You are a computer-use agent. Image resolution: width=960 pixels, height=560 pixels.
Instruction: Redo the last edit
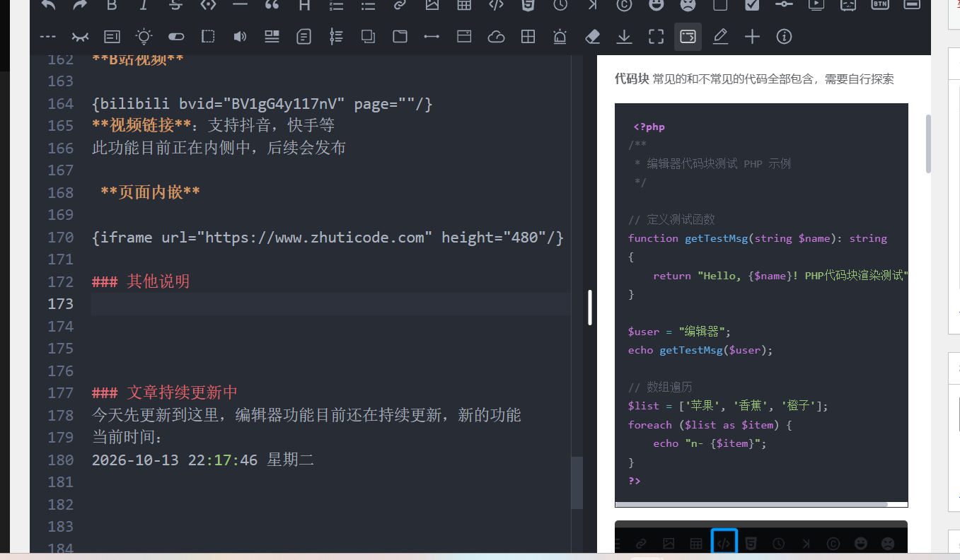(x=80, y=4)
